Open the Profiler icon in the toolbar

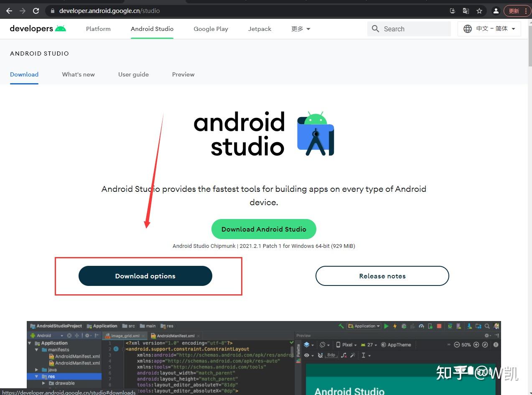tap(421, 326)
